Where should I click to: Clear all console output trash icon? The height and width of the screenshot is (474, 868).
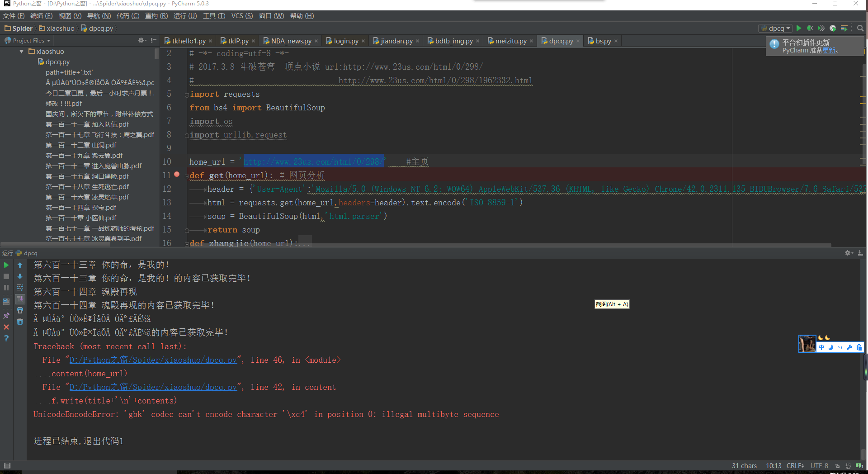(20, 322)
